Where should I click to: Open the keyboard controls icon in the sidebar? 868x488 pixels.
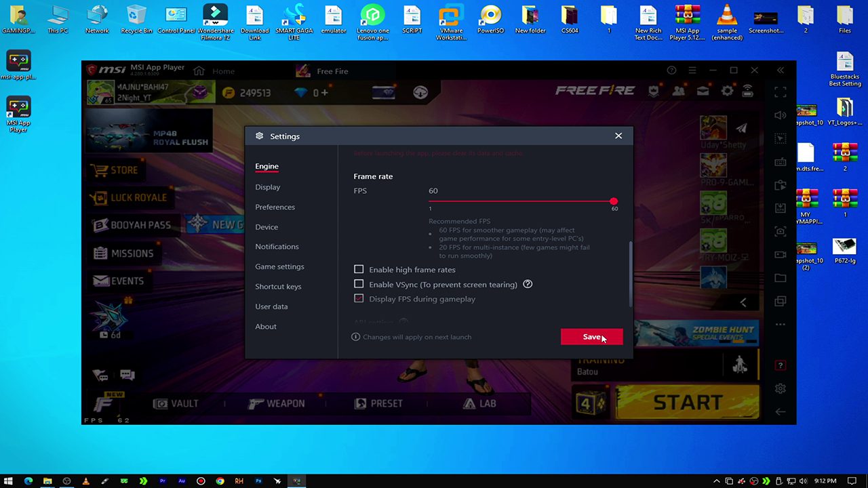pyautogui.click(x=781, y=162)
